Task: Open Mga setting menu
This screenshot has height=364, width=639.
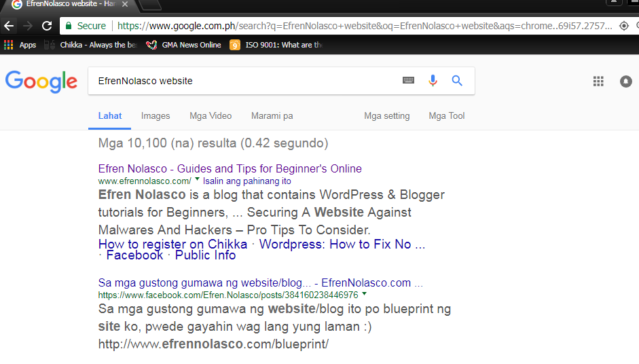Action: coord(387,115)
